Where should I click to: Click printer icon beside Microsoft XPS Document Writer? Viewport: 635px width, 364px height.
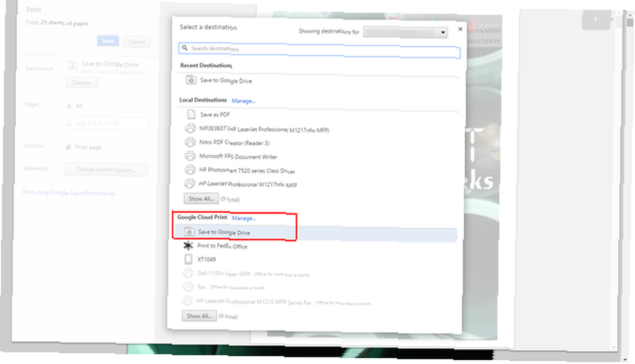click(x=190, y=156)
